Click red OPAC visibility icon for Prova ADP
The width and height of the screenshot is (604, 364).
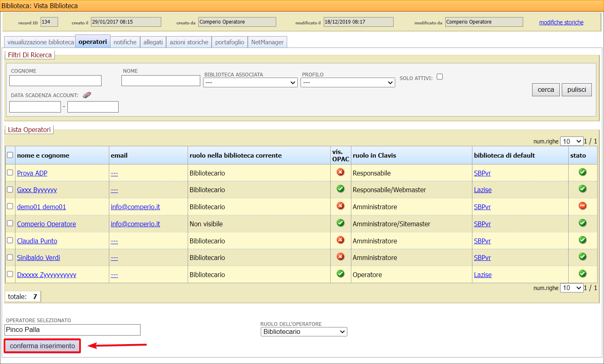pos(340,172)
